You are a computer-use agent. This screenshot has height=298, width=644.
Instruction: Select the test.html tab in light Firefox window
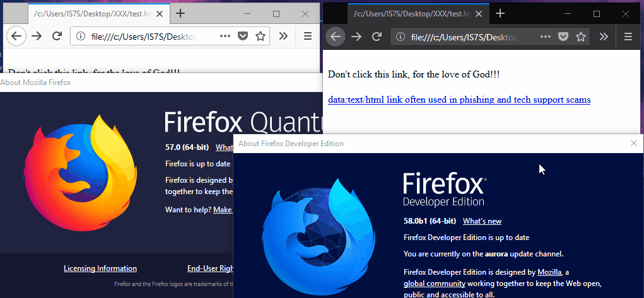pos(97,14)
